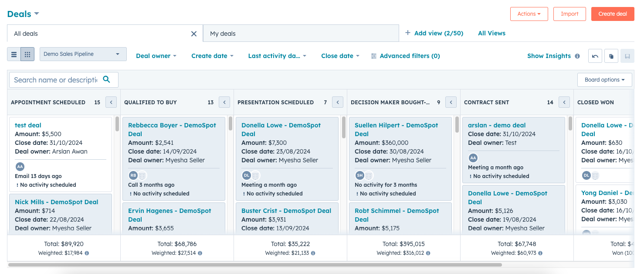This screenshot has width=644, height=274.
Task: Click AA avatar on arslan demo deal card
Action: 473,158
